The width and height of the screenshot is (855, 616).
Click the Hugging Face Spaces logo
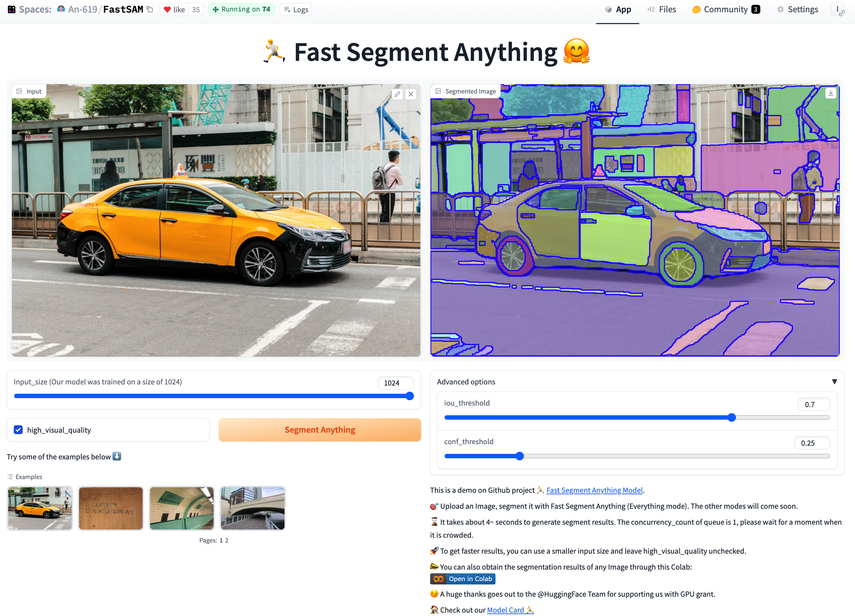tap(12, 9)
